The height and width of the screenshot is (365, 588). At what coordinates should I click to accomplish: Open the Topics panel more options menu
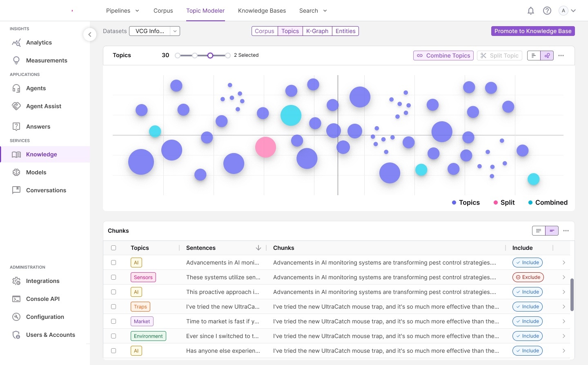(x=561, y=56)
